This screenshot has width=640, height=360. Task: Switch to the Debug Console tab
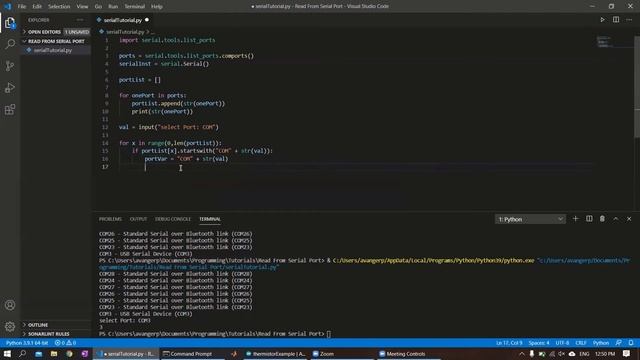[x=173, y=219]
